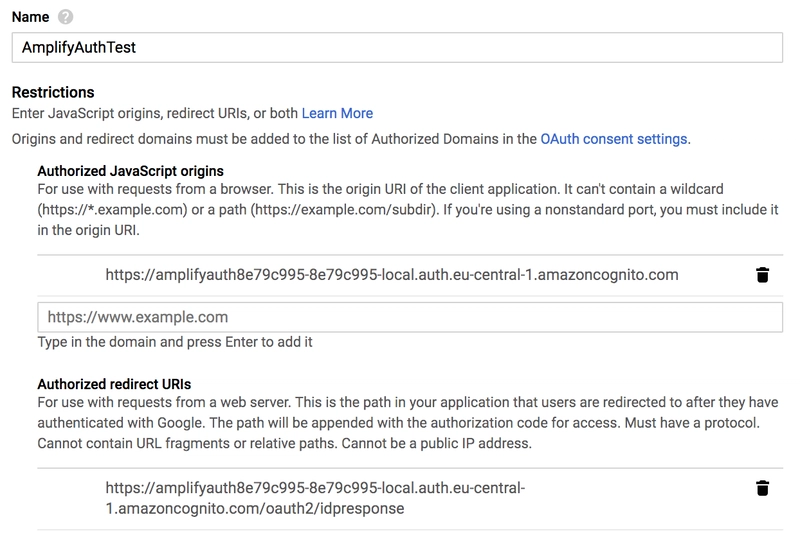Click the https://www.example.com origin input box
800x533 pixels.
coord(410,317)
